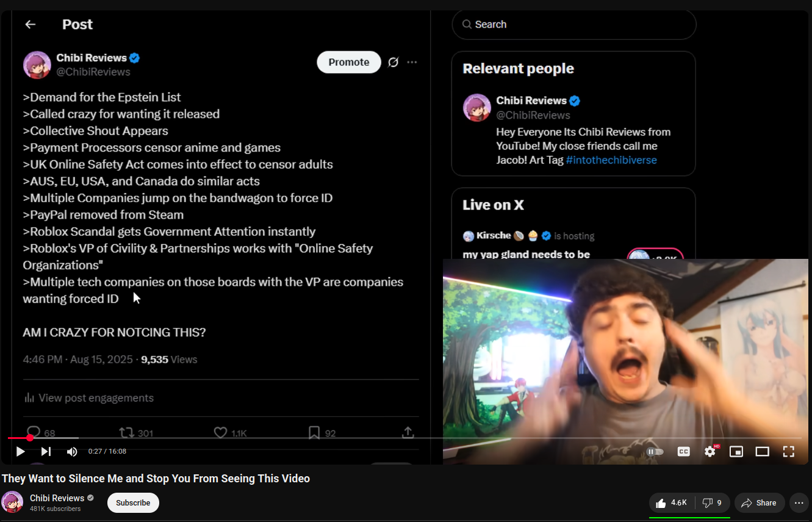Open video settings gear menu
This screenshot has width=812, height=522.
[x=710, y=451]
